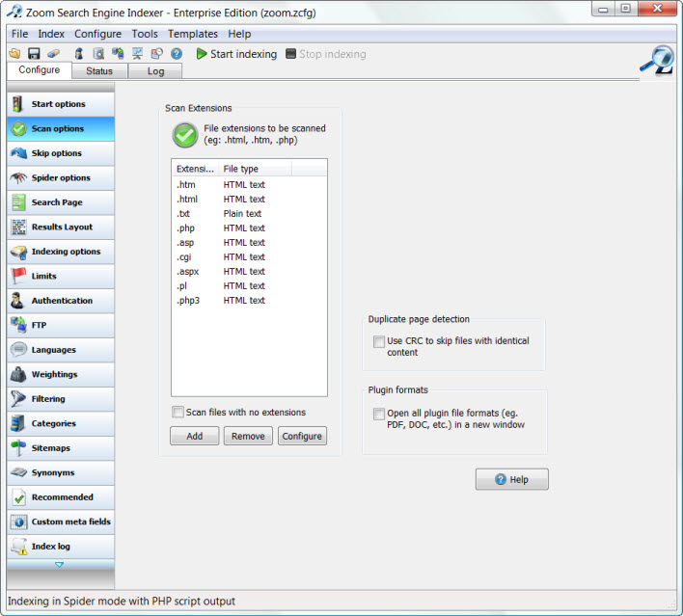Open the Index menu

click(51, 34)
